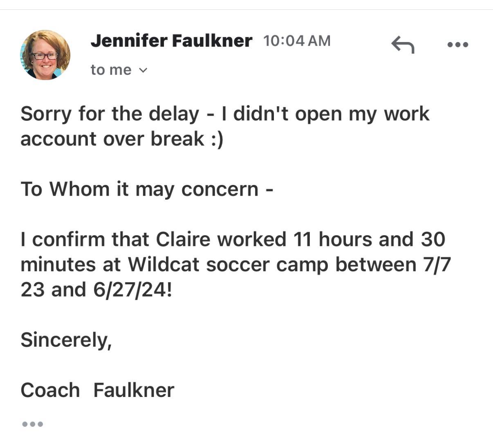Click the sender name Jennifer Faulkner

tap(171, 41)
